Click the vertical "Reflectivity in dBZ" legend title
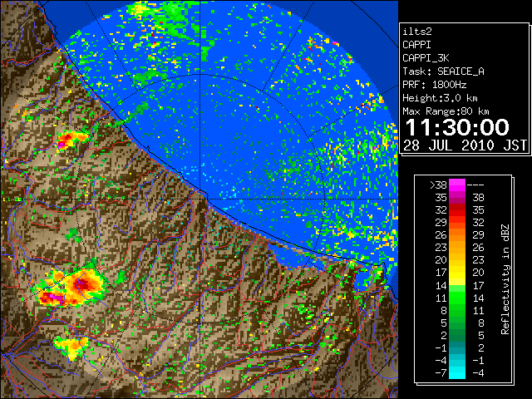 [x=505, y=279]
